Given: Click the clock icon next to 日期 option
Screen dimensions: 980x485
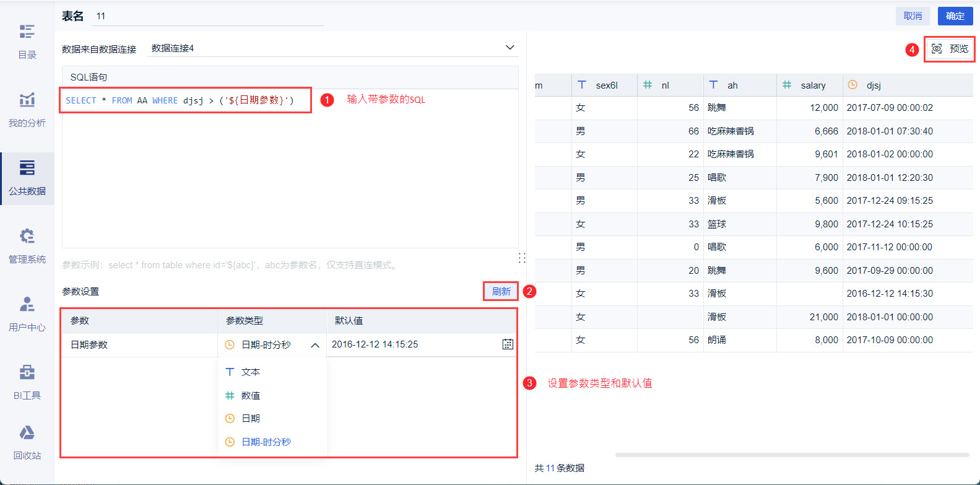Looking at the screenshot, I should click(x=230, y=418).
